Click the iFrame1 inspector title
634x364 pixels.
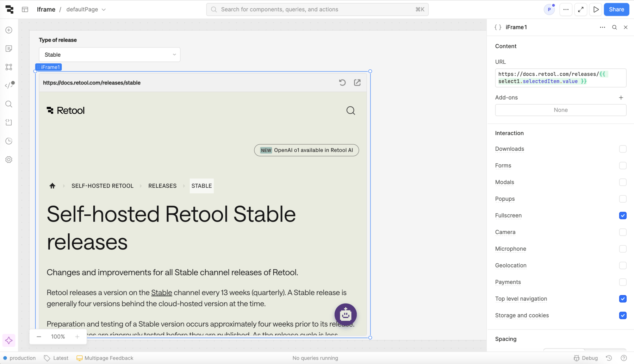point(516,27)
